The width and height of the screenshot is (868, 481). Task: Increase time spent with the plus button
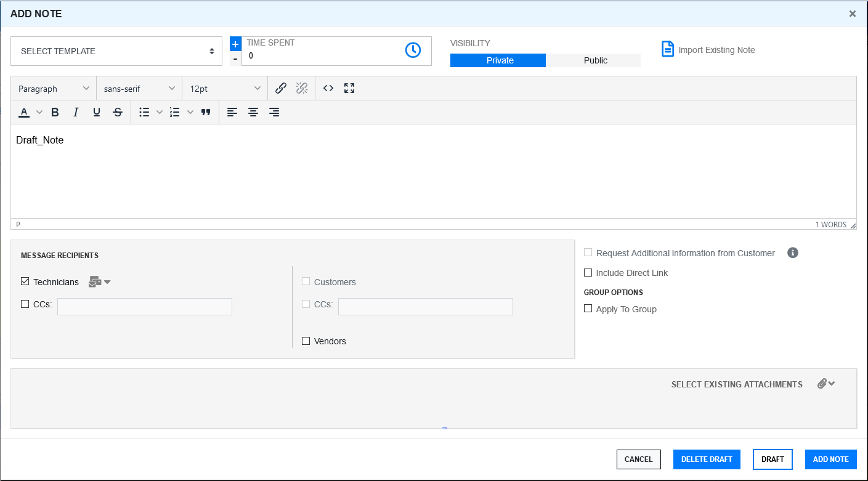coord(235,44)
